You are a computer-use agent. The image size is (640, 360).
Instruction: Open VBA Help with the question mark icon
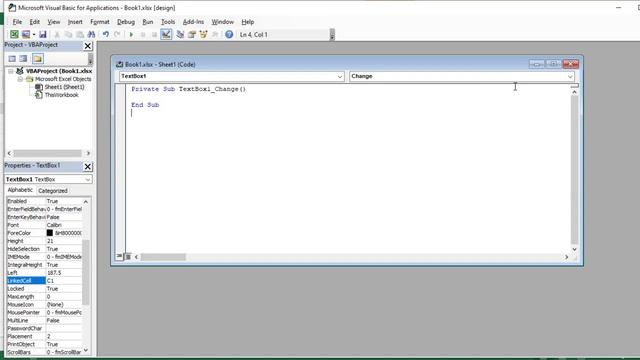pyautogui.click(x=229, y=35)
